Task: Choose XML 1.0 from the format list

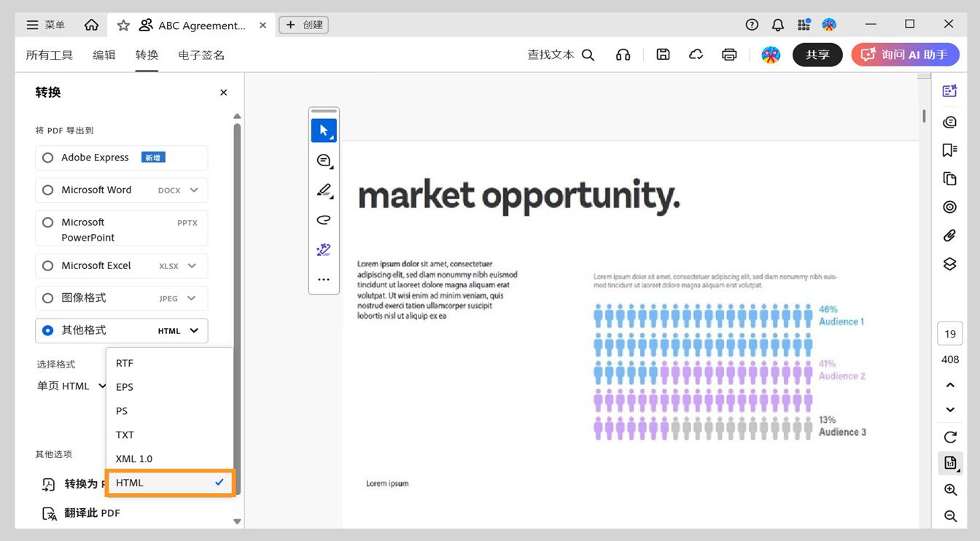Action: click(x=169, y=459)
